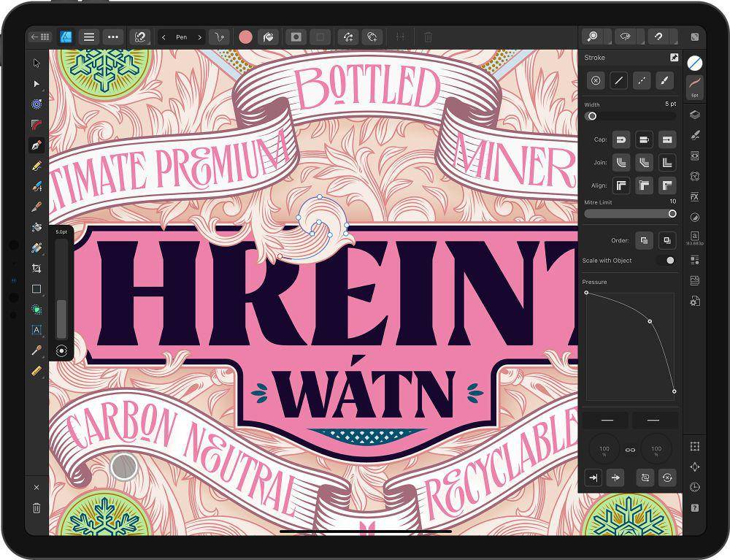Screen dimensions: 730x560
Task: Toggle add new curve to selection icon
Action: coord(347,37)
